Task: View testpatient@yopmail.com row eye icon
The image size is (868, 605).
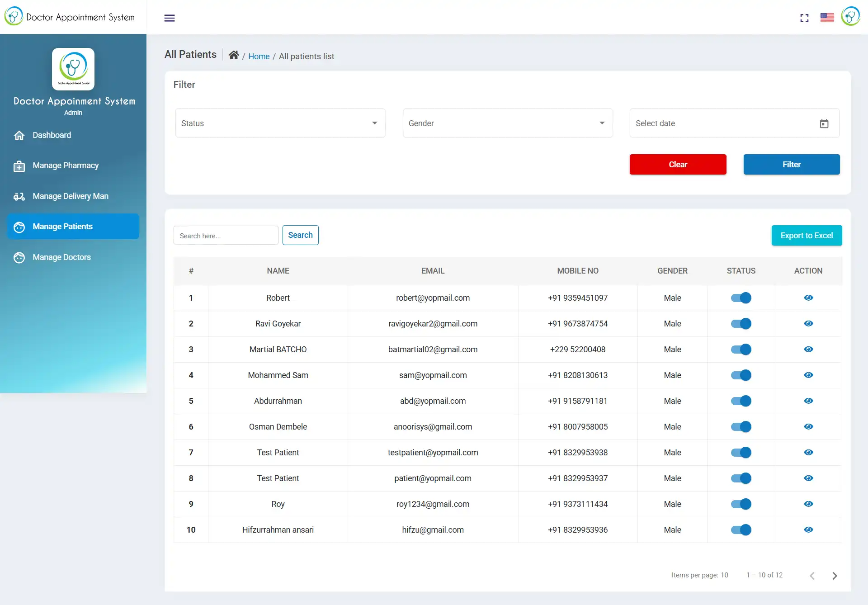Action: tap(809, 452)
